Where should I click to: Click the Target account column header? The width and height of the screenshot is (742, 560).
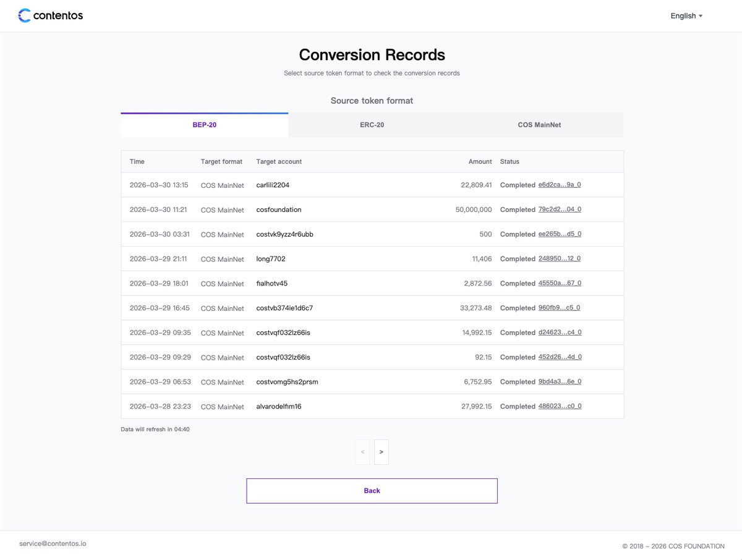(x=279, y=161)
